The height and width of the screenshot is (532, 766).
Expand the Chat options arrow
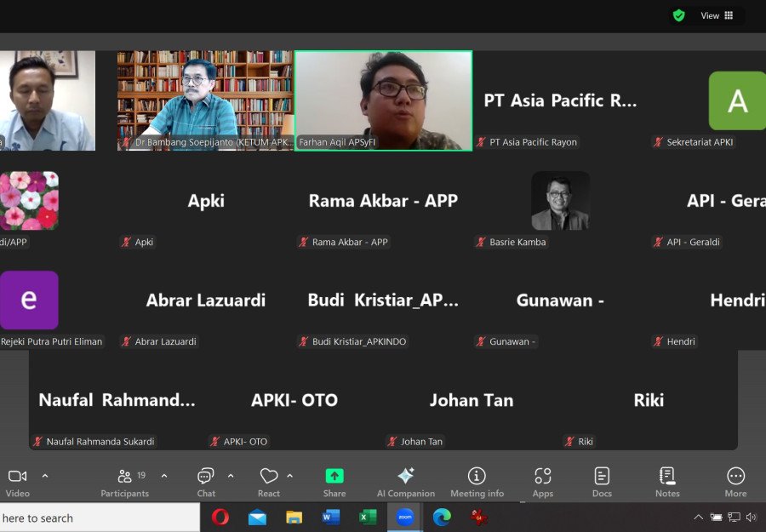(x=231, y=475)
